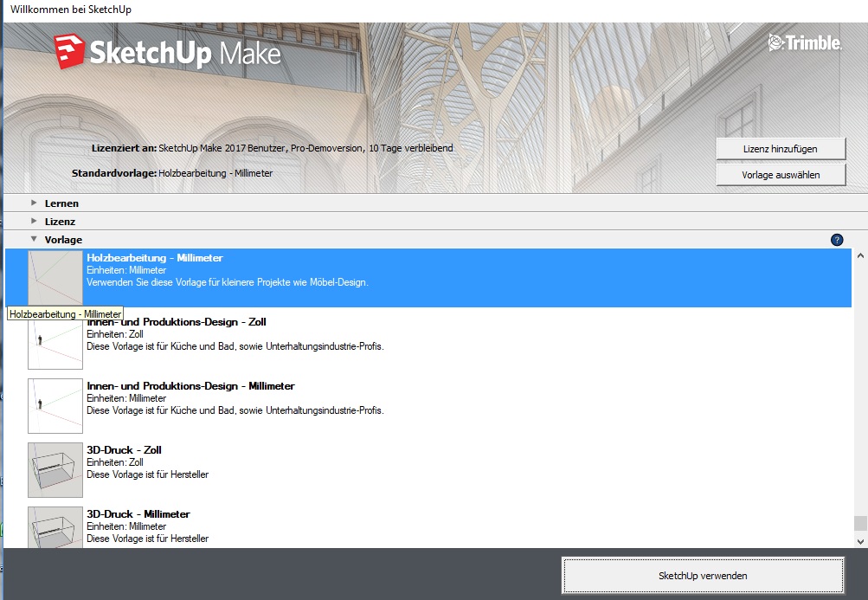Start with the SketchUp verwenden button
This screenshot has height=600, width=868.
click(x=702, y=576)
